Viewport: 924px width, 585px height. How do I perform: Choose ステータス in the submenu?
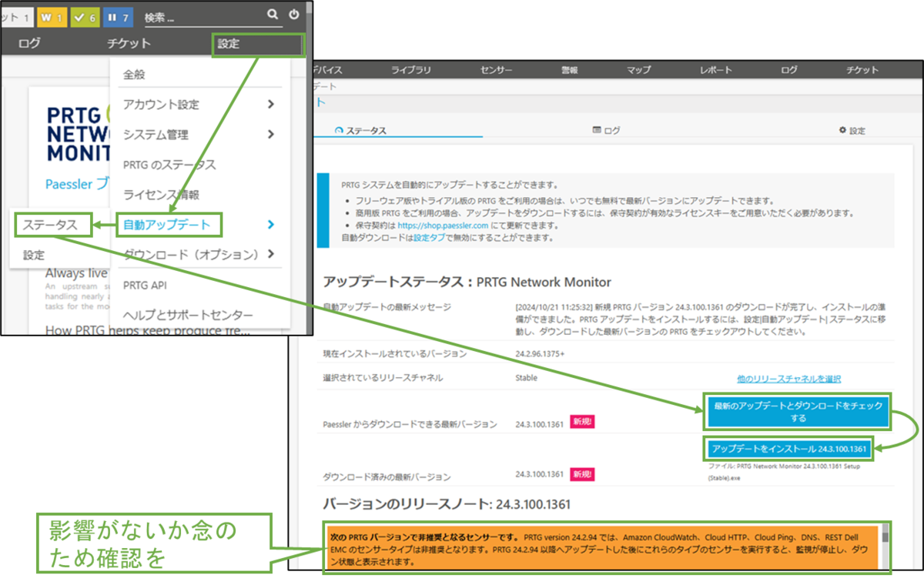pos(49,225)
